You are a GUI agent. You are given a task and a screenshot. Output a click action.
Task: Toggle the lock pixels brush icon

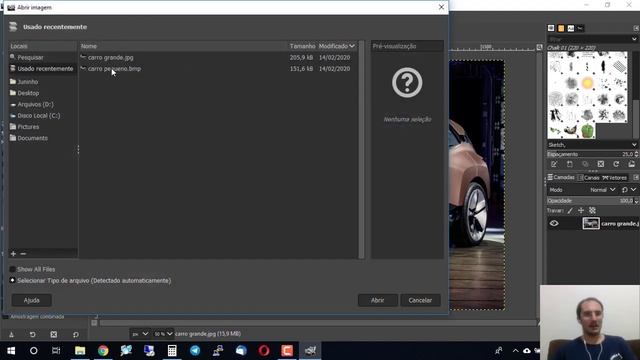[x=570, y=211]
